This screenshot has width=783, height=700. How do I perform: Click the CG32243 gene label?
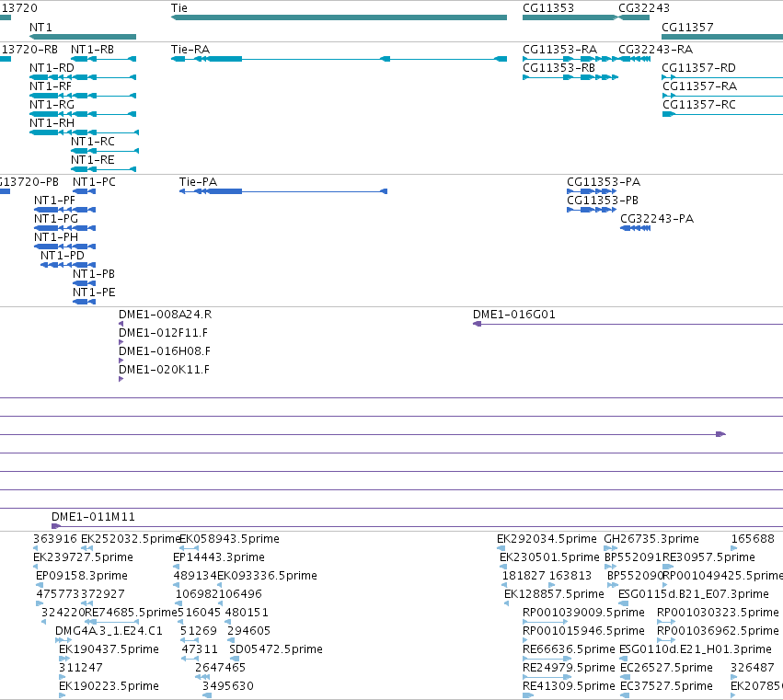click(644, 8)
